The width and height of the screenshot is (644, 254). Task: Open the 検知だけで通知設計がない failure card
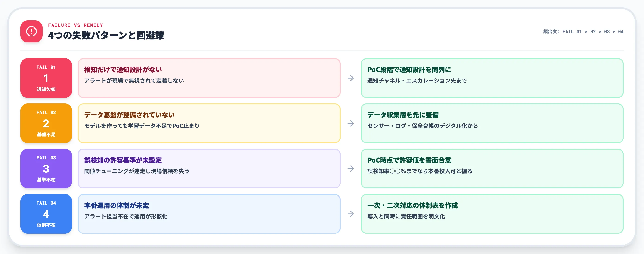tap(209, 78)
